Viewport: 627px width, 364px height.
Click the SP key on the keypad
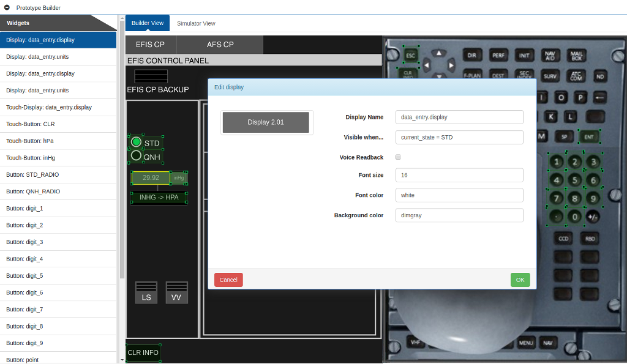pos(564,136)
